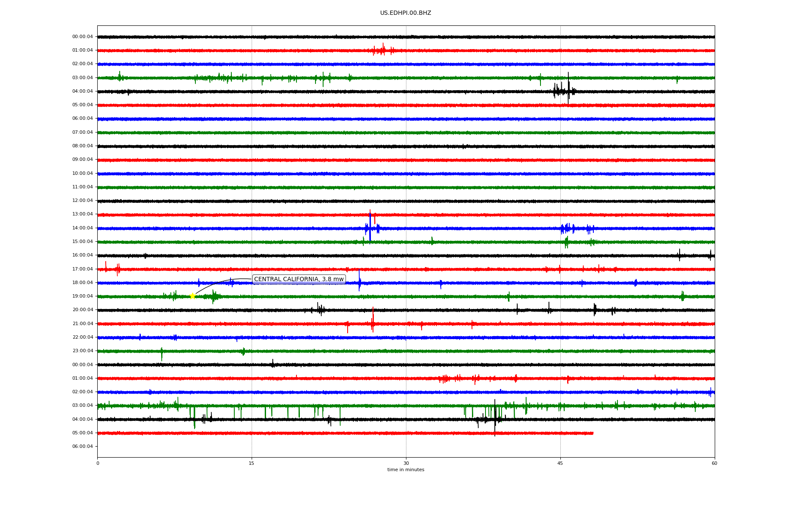Click the first 04:00:04 row label
Image resolution: width=812 pixels, height=508 pixels.
pos(82,91)
